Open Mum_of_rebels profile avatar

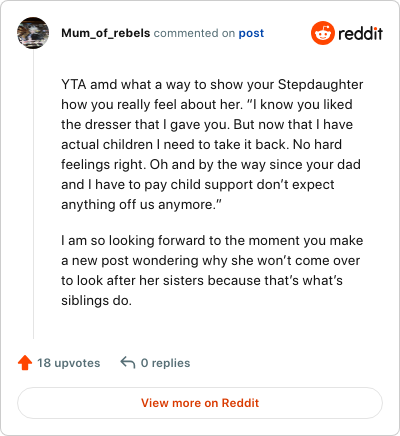(x=33, y=33)
